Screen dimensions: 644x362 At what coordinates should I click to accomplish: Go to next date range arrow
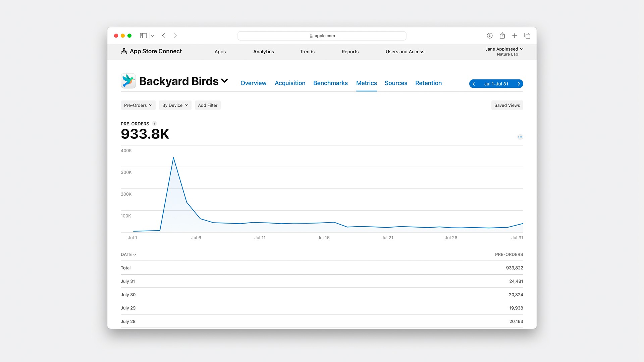[x=519, y=84]
